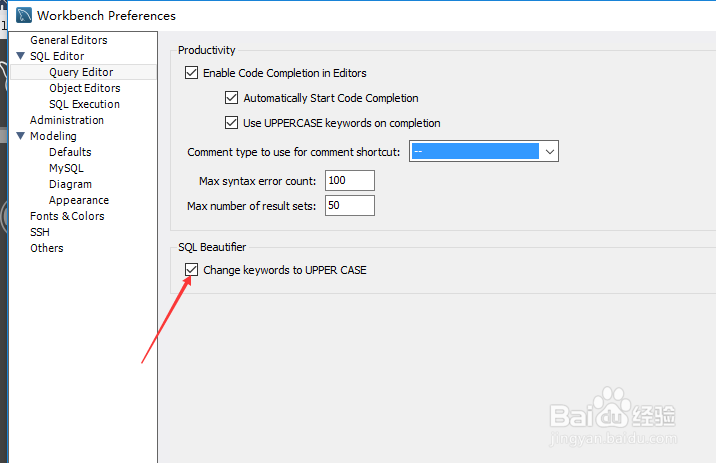Viewport: 716px width, 463px height.
Task: Uncheck Automatically Start Code Completion
Action: (x=232, y=98)
